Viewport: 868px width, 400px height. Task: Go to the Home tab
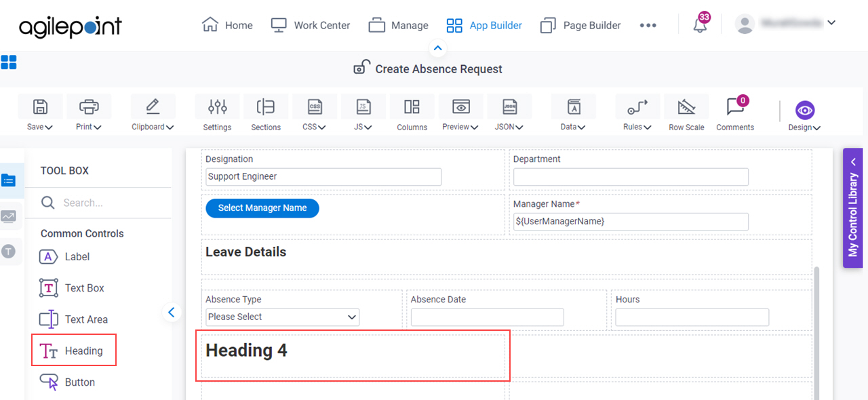(228, 25)
